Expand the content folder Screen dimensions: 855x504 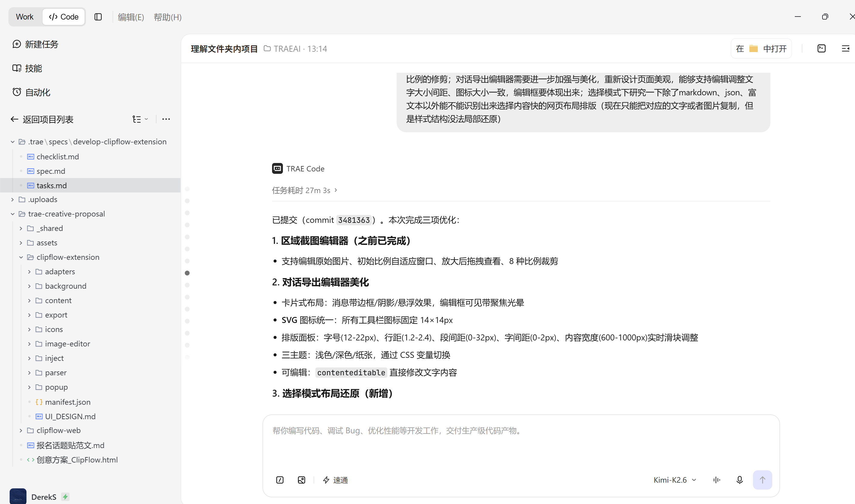(x=29, y=301)
